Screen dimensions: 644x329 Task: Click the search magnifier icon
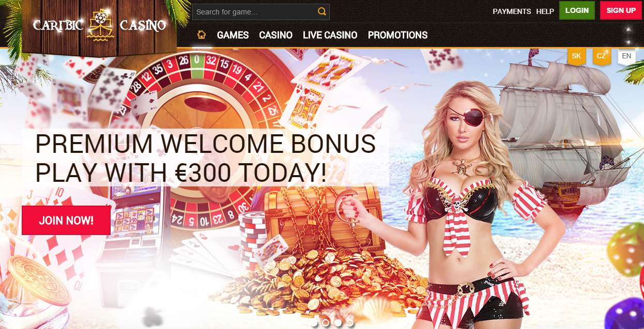coord(321,11)
